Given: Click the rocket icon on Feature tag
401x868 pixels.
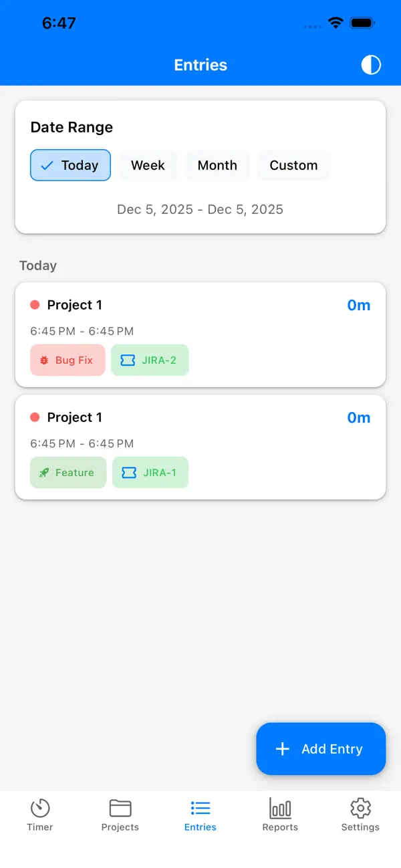Looking at the screenshot, I should [x=43, y=472].
